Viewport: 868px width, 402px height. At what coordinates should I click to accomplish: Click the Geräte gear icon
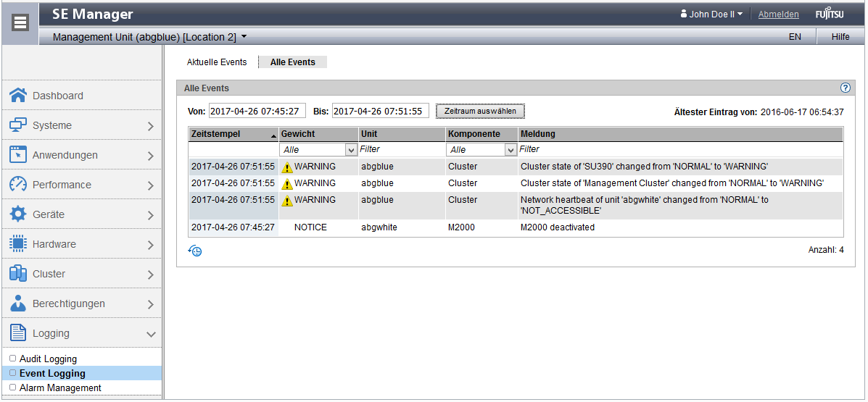coord(18,214)
